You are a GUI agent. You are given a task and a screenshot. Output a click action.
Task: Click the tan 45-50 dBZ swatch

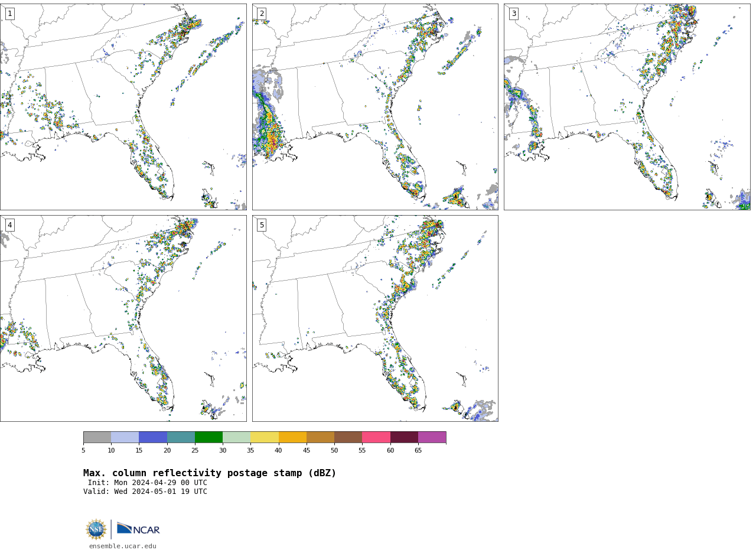pos(320,437)
